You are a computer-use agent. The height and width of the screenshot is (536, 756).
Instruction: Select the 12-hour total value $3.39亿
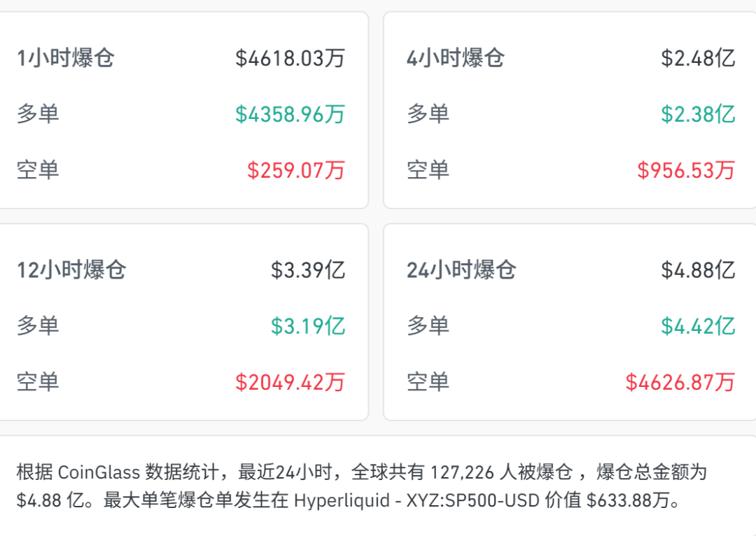click(x=308, y=270)
